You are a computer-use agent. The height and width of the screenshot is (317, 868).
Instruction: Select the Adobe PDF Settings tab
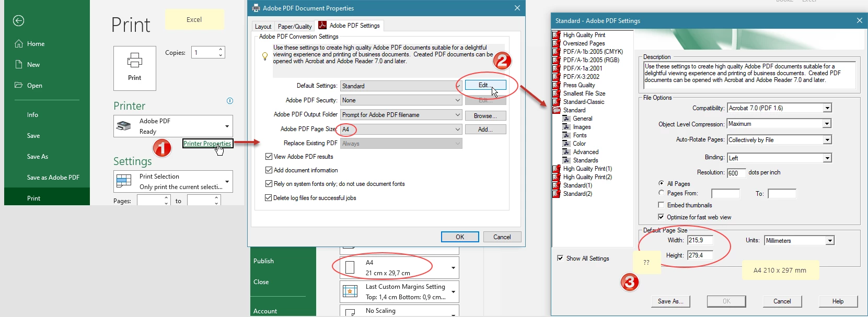click(x=349, y=26)
